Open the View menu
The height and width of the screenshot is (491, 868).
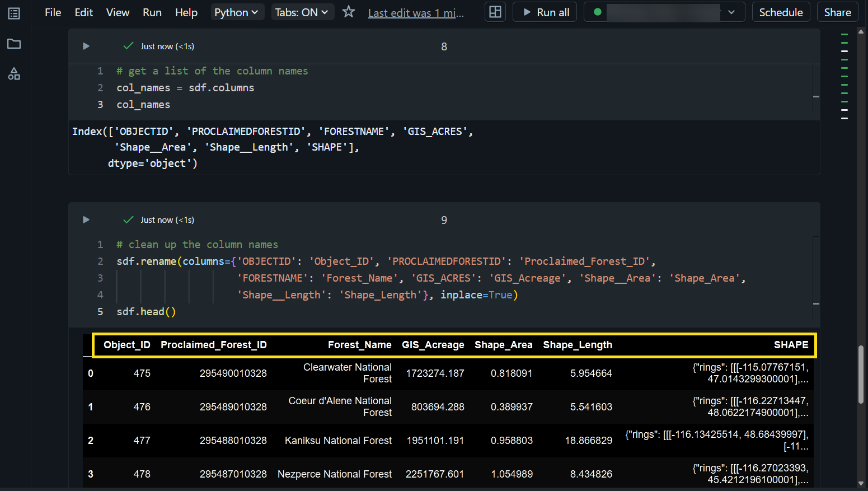pos(118,12)
